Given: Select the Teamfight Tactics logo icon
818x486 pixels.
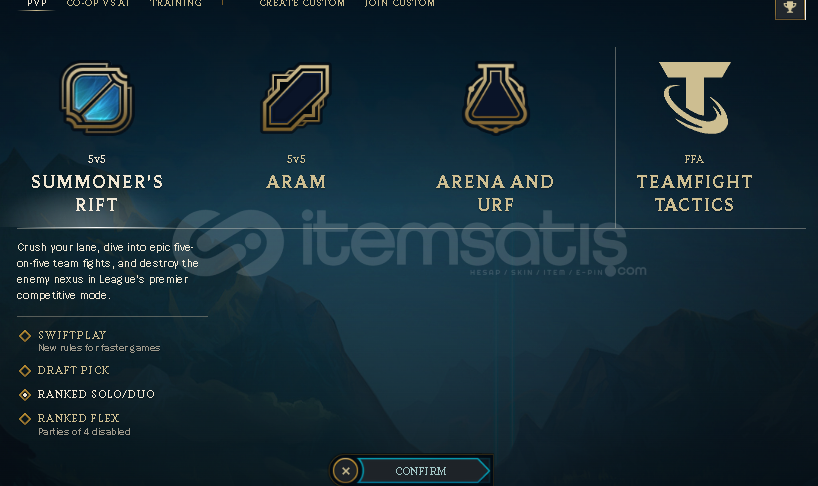Looking at the screenshot, I should pos(694,98).
